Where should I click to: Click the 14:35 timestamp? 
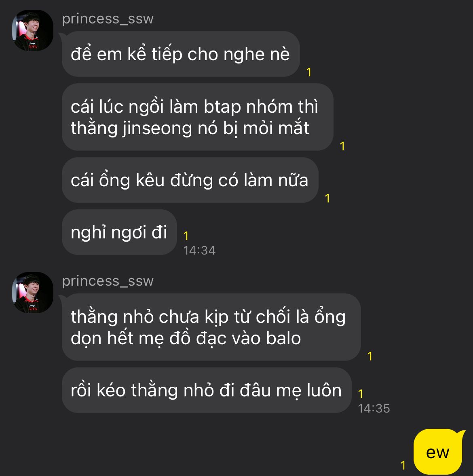coord(374,408)
